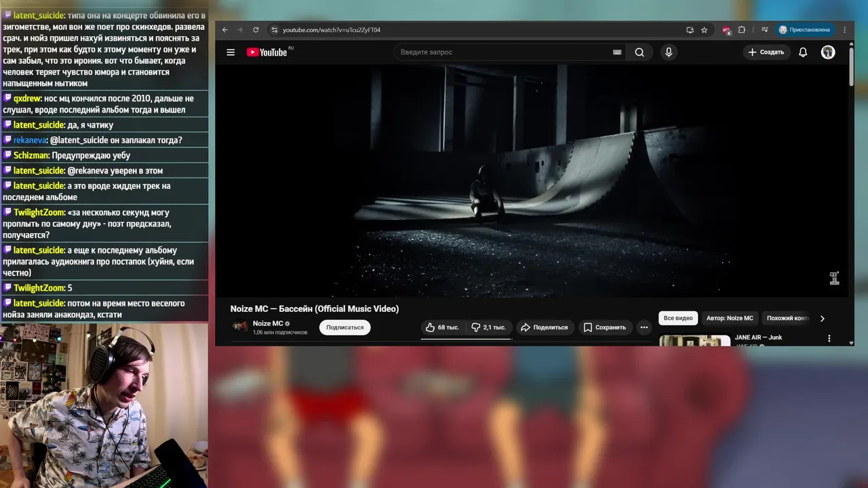Click chat message 'Предупреждаю уебу'
The height and width of the screenshot is (488, 868).
tap(91, 155)
